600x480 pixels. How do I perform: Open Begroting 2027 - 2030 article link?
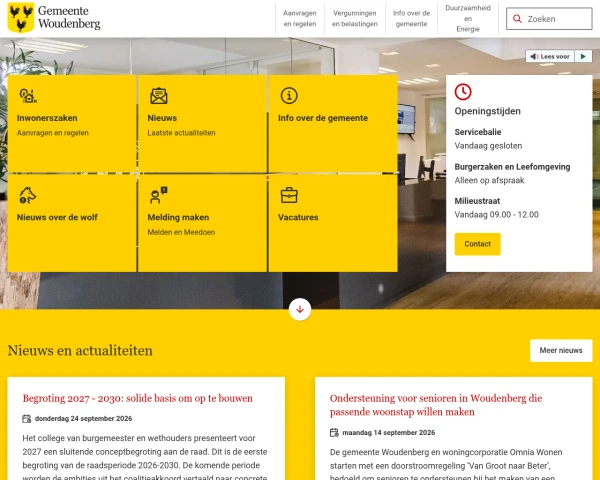pyautogui.click(x=137, y=398)
